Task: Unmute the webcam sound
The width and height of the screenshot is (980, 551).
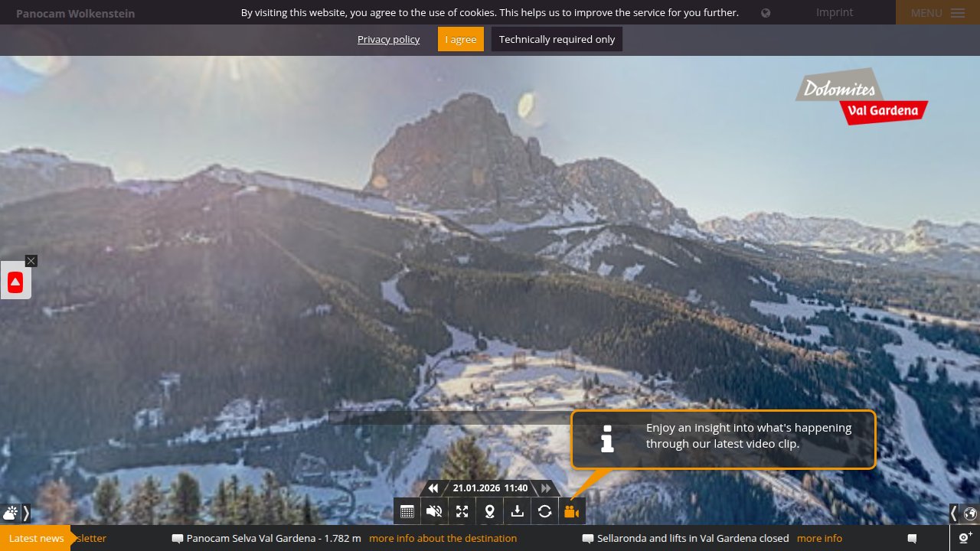Action: click(x=434, y=512)
